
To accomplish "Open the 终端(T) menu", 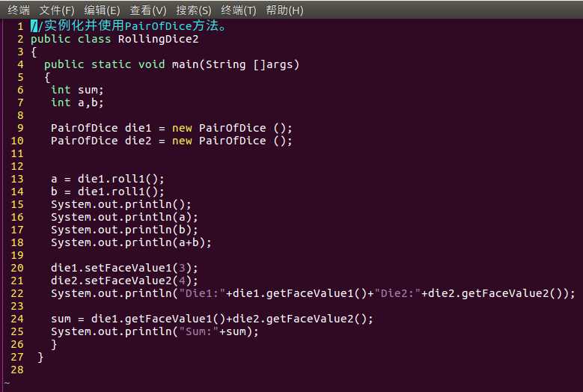I will [239, 10].
